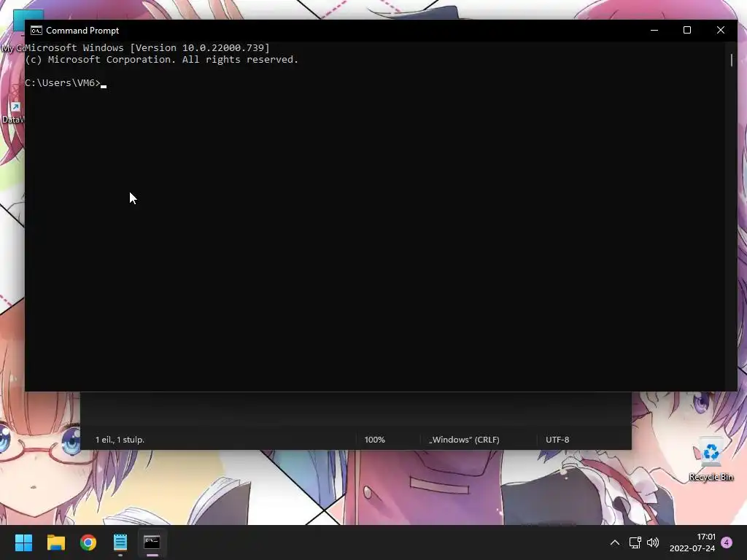Click the Command Prompt vertical scrollbar thumb

click(731, 60)
